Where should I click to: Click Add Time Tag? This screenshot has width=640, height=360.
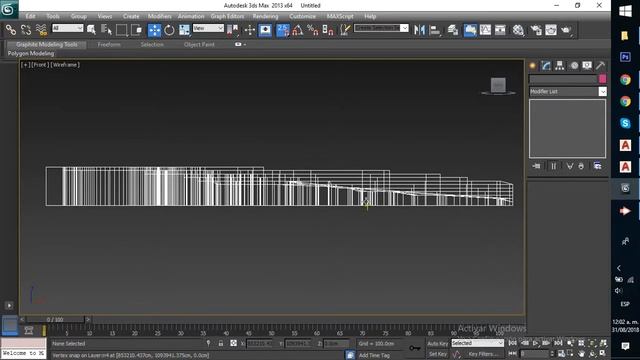tap(374, 356)
